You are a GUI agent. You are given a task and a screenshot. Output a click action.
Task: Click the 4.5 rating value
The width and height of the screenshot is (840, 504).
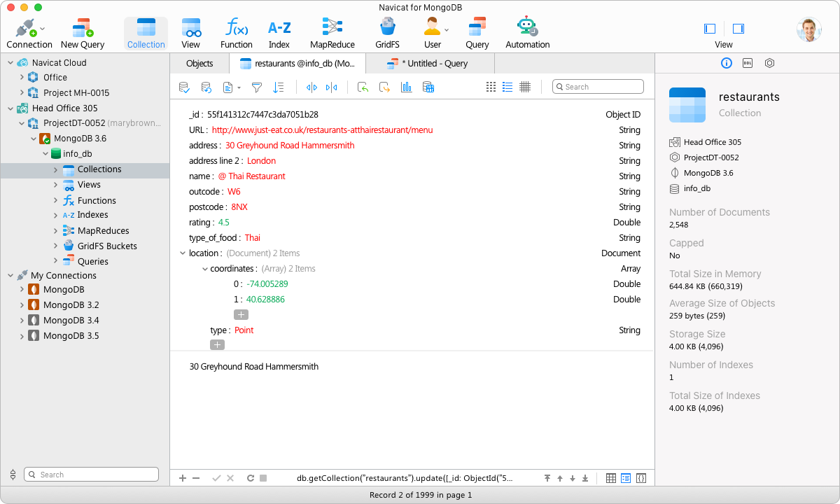pyautogui.click(x=223, y=223)
